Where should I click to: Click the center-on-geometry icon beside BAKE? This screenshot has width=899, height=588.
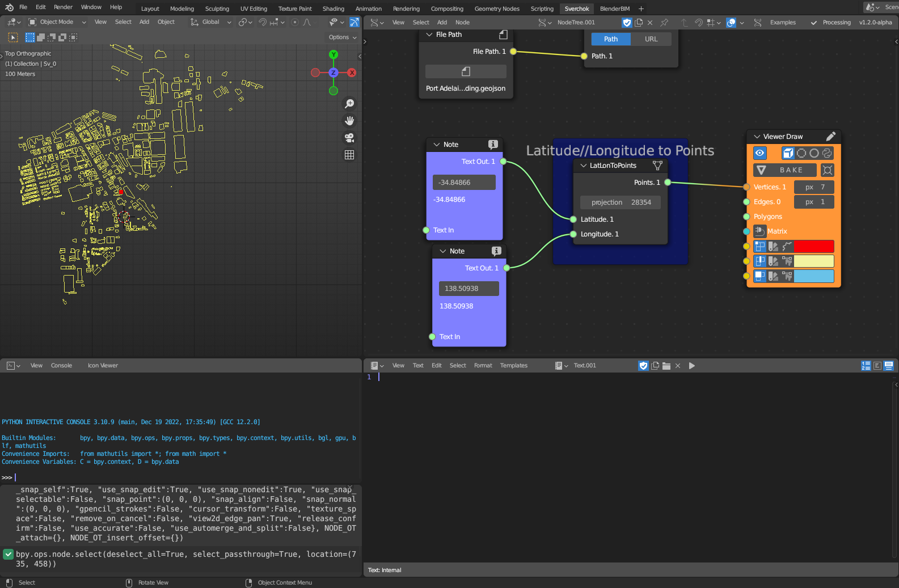pyautogui.click(x=828, y=170)
